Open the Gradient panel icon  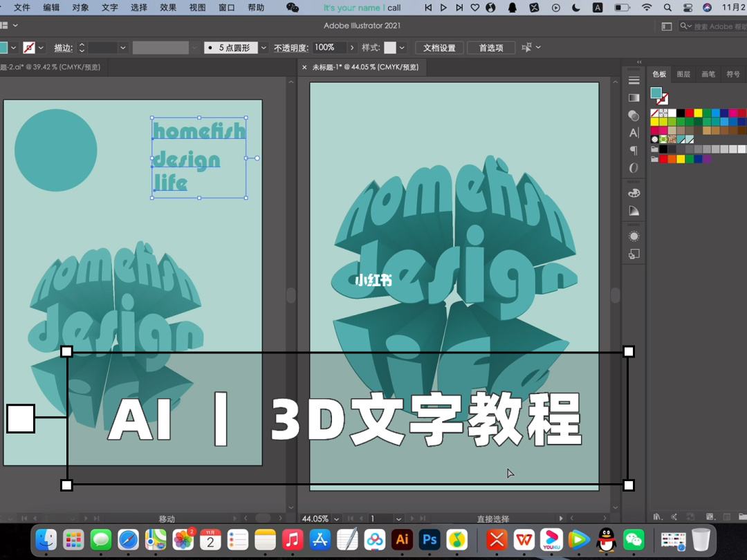click(x=634, y=97)
